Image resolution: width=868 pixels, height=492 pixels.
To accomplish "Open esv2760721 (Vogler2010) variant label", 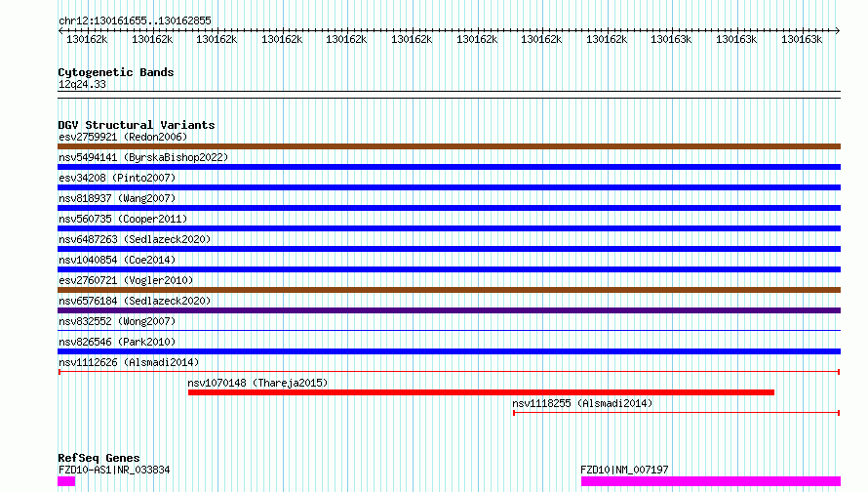I will [x=126, y=280].
